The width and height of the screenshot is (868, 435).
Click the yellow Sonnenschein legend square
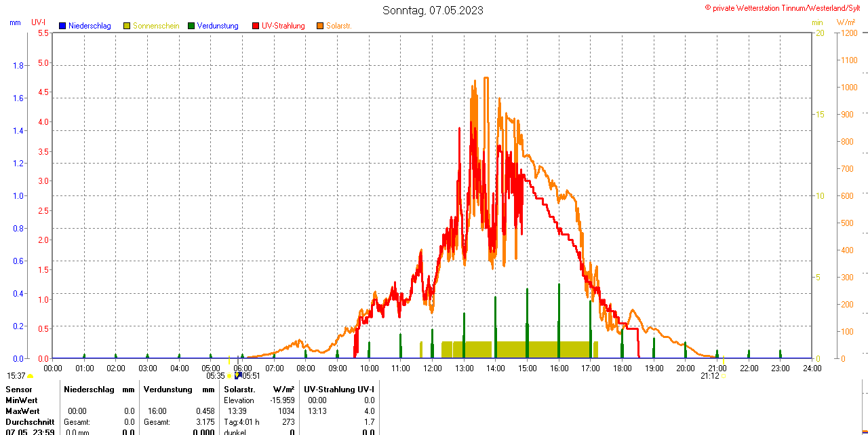click(127, 26)
